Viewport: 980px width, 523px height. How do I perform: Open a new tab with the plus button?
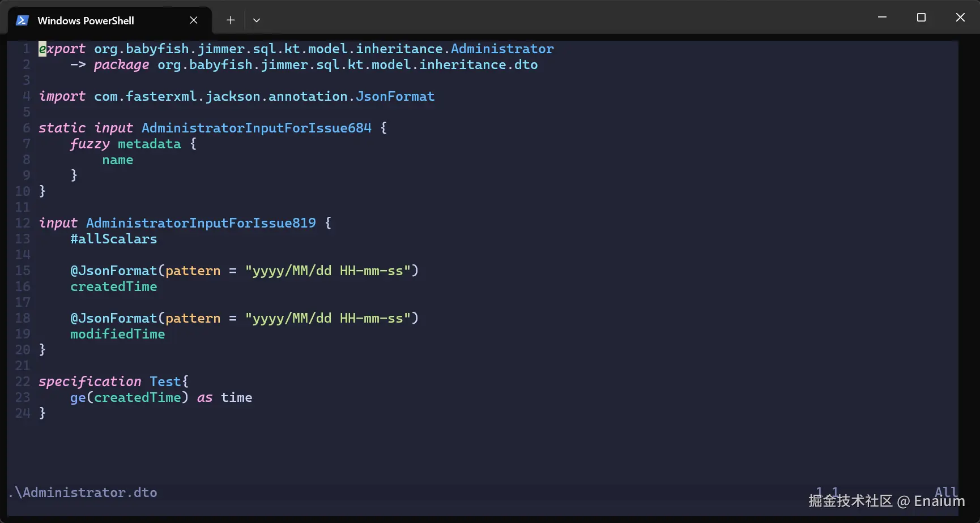click(x=231, y=20)
